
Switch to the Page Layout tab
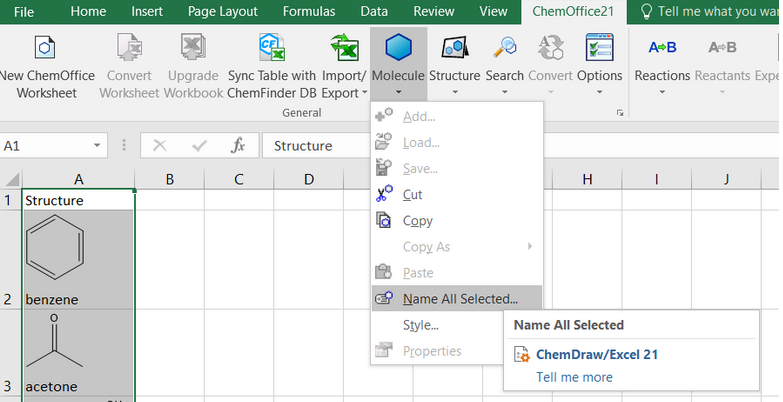(x=223, y=11)
